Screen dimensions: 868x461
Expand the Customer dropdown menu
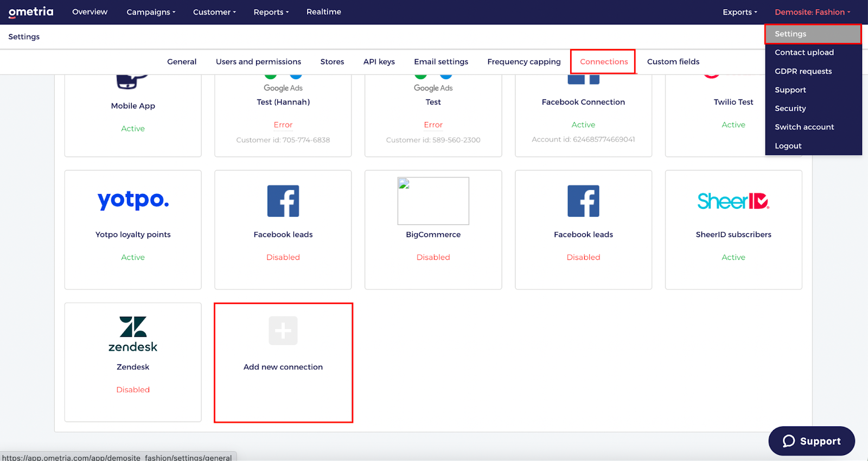pyautogui.click(x=214, y=12)
